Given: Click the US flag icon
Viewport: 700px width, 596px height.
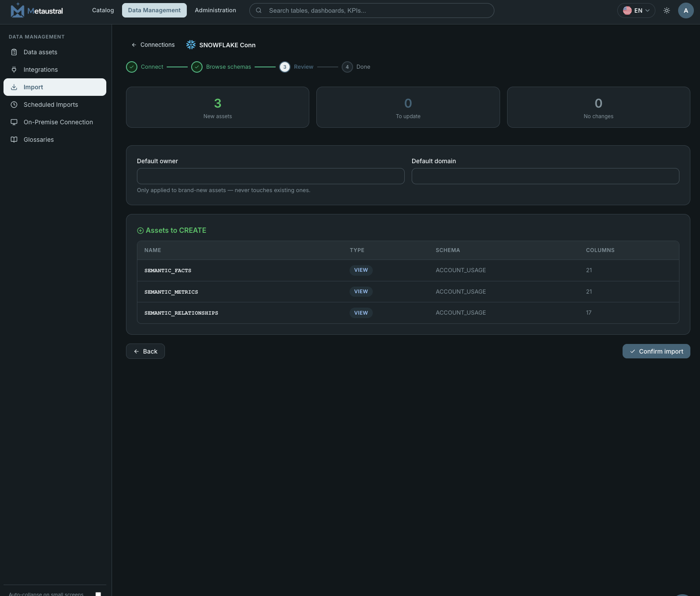Looking at the screenshot, I should (627, 11).
